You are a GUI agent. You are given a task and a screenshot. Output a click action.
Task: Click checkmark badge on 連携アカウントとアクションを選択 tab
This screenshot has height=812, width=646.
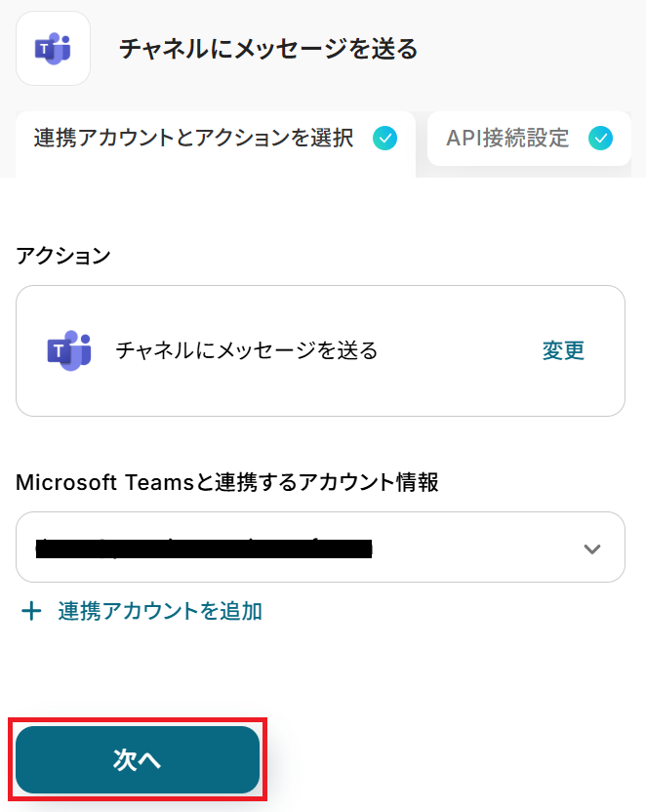pyautogui.click(x=384, y=138)
